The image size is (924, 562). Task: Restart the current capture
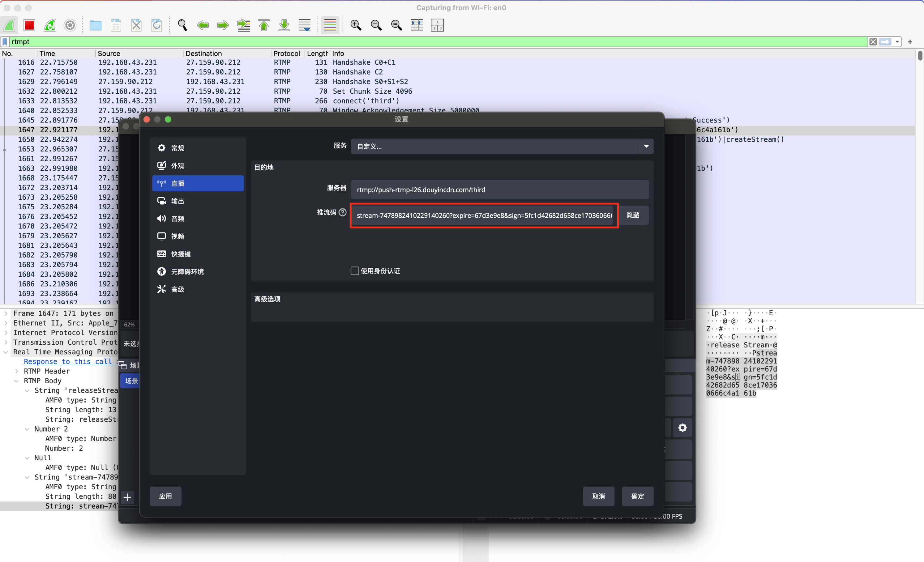49,25
